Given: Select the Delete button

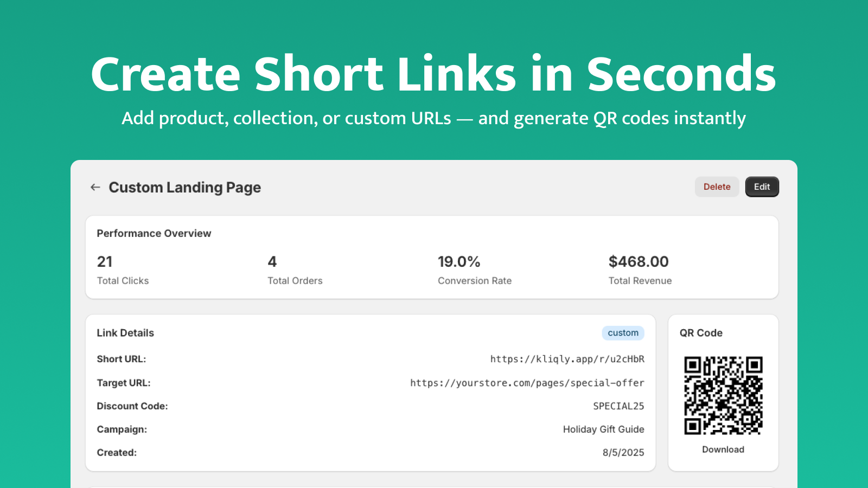Looking at the screenshot, I should (x=717, y=187).
